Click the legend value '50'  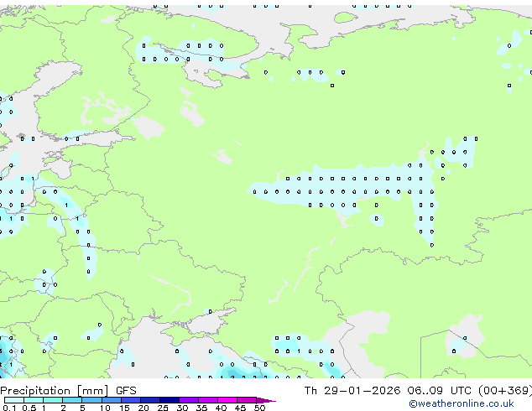[259, 408]
